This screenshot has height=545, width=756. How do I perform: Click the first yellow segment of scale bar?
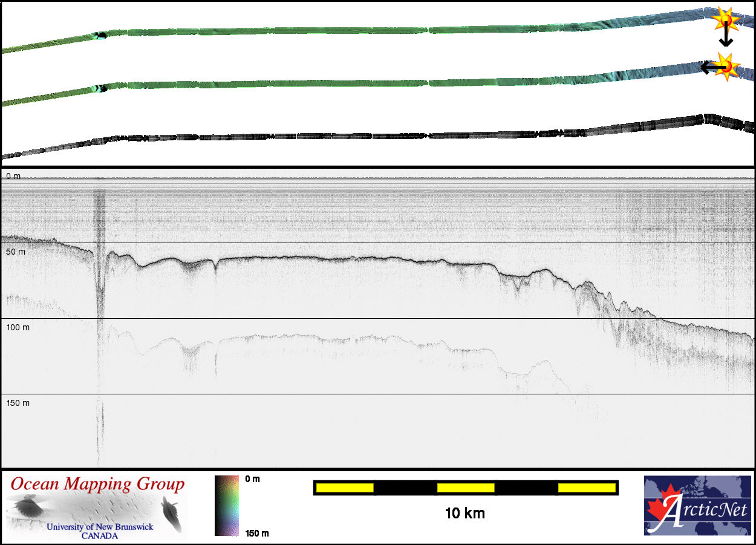click(x=345, y=488)
